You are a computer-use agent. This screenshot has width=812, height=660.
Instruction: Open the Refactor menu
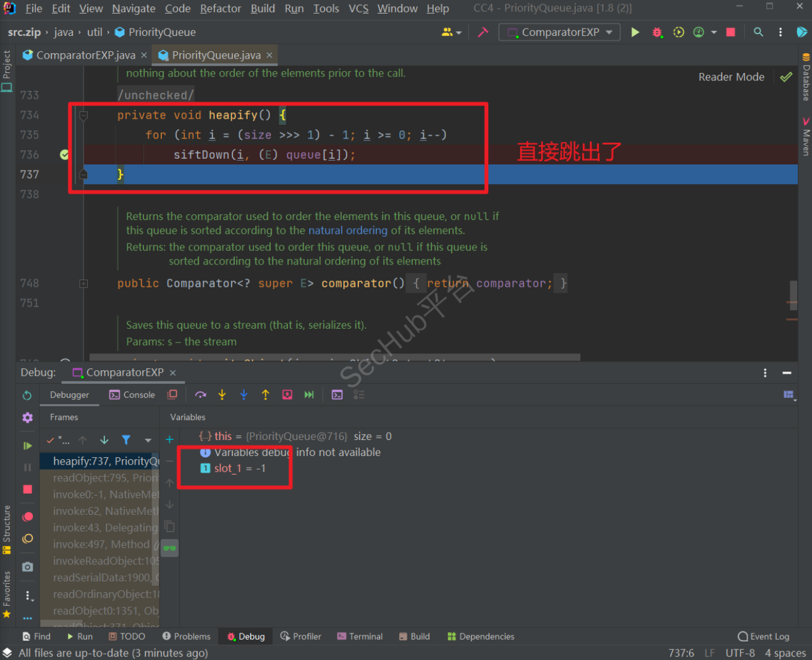(x=220, y=9)
